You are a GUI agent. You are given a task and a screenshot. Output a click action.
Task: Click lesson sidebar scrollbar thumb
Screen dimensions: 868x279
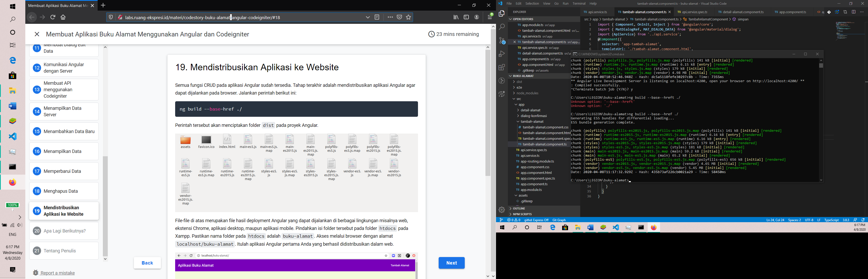pyautogui.click(x=105, y=206)
